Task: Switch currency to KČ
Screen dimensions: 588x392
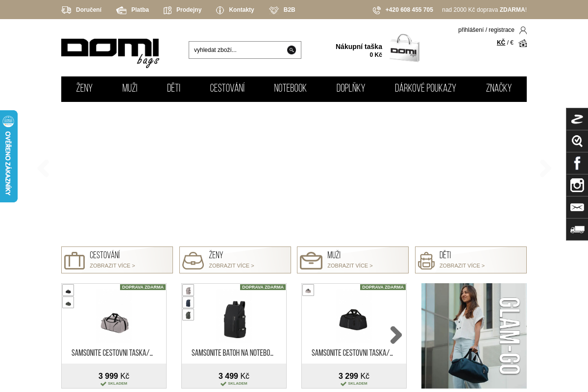Action: tap(501, 43)
